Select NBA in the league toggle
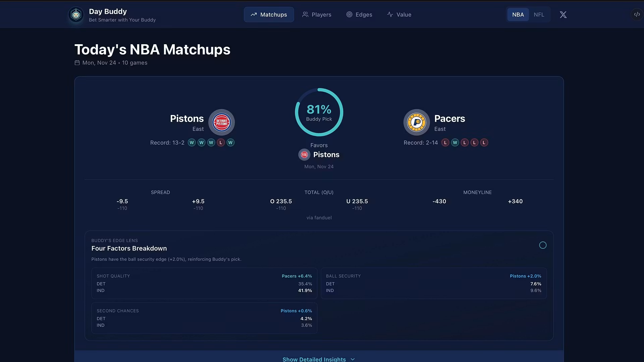 tap(518, 15)
